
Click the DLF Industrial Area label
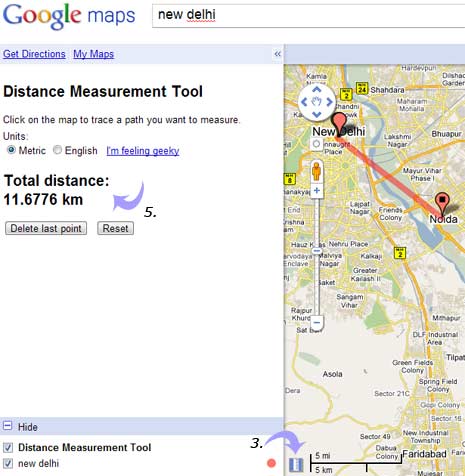435,338
